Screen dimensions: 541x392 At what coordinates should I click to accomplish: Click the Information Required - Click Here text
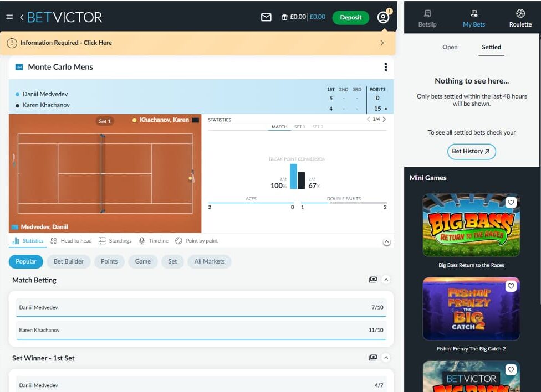tap(67, 43)
